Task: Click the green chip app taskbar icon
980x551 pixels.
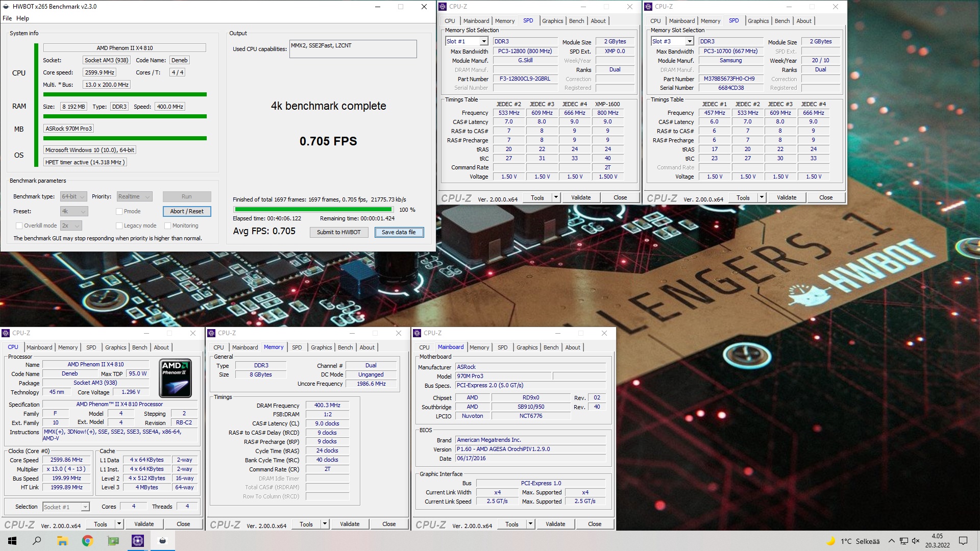Action: [x=113, y=541]
